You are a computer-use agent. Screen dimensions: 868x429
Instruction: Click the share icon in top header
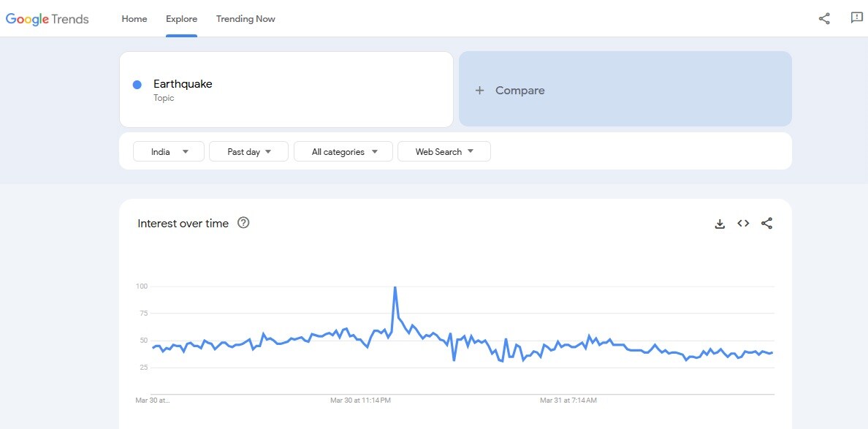pos(824,19)
